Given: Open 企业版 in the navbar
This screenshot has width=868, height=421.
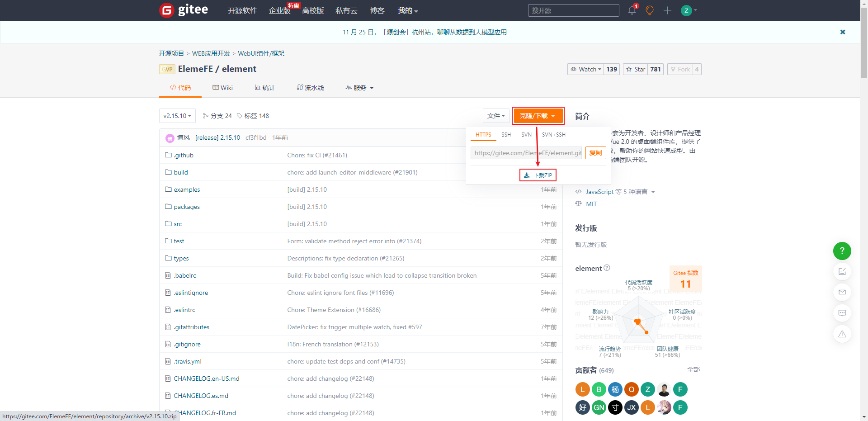Looking at the screenshot, I should coord(279,10).
